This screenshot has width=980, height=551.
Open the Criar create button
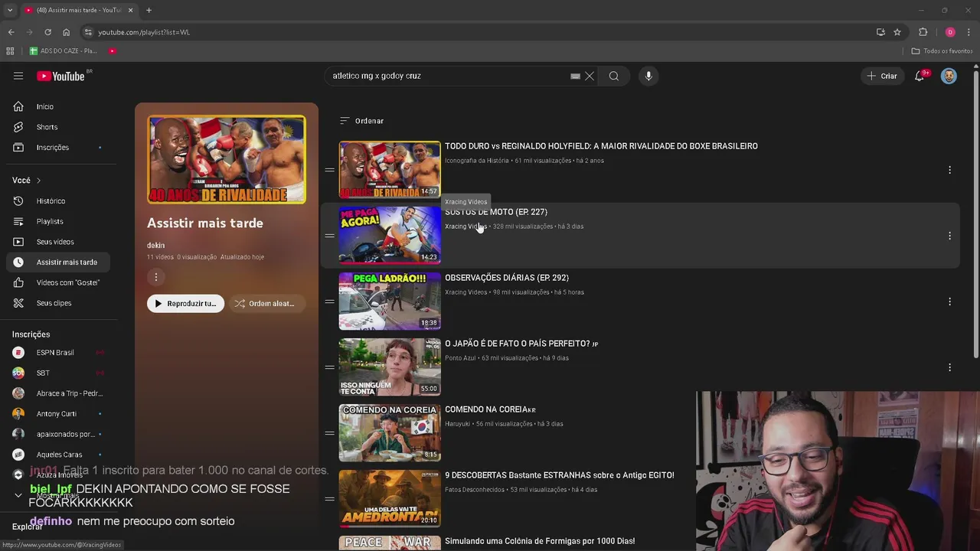pos(881,76)
